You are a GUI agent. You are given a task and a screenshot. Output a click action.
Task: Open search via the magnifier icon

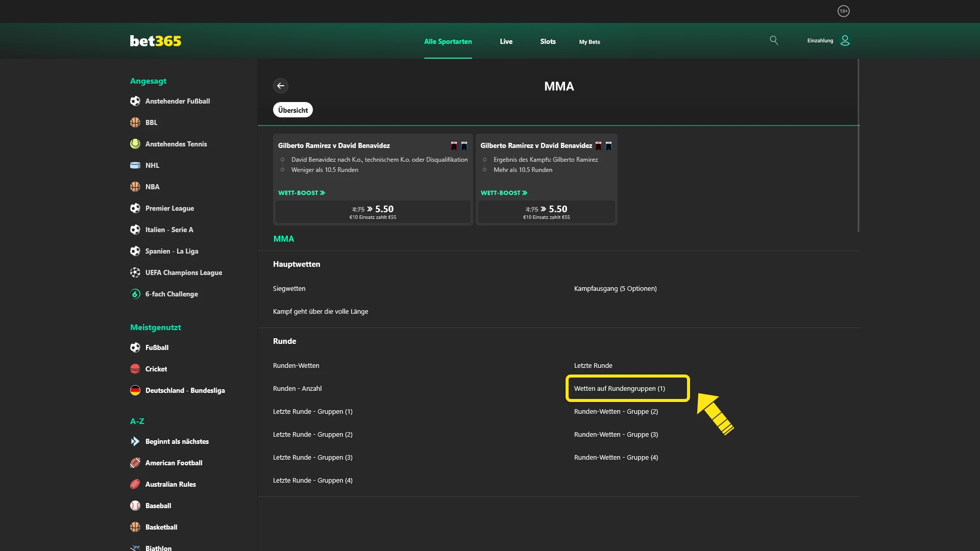(774, 40)
